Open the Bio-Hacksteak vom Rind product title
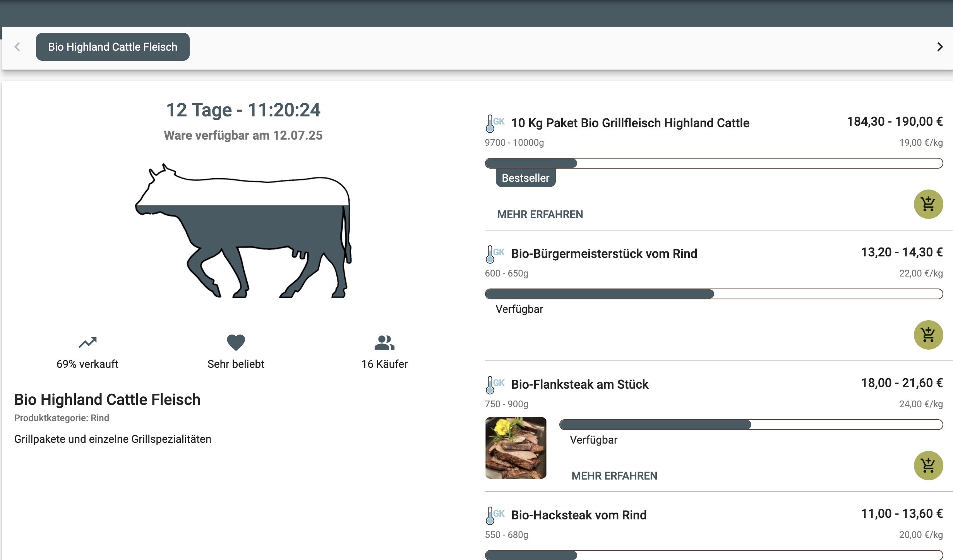Image resolution: width=953 pixels, height=560 pixels. [579, 515]
